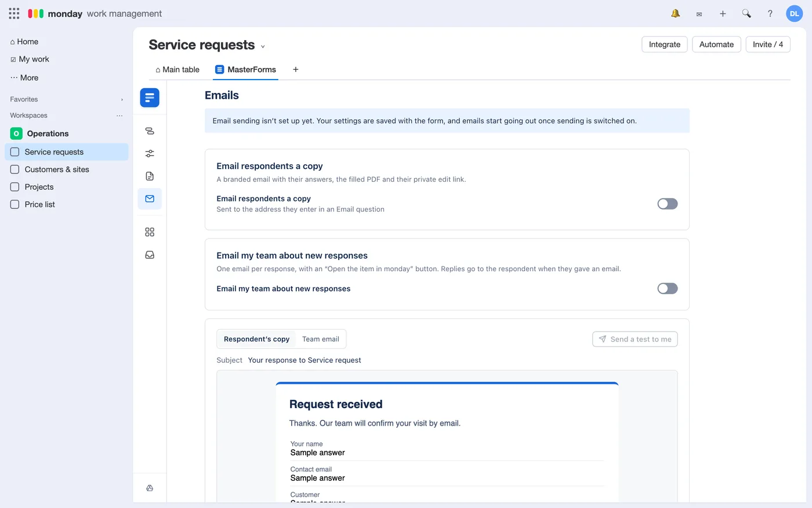Select the Emails envelope icon in rail
The image size is (812, 508).
click(x=150, y=199)
